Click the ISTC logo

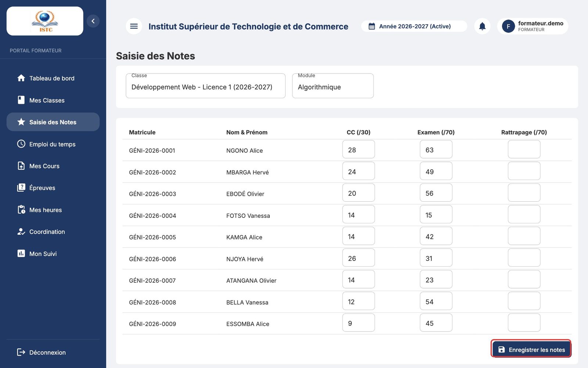(45, 21)
